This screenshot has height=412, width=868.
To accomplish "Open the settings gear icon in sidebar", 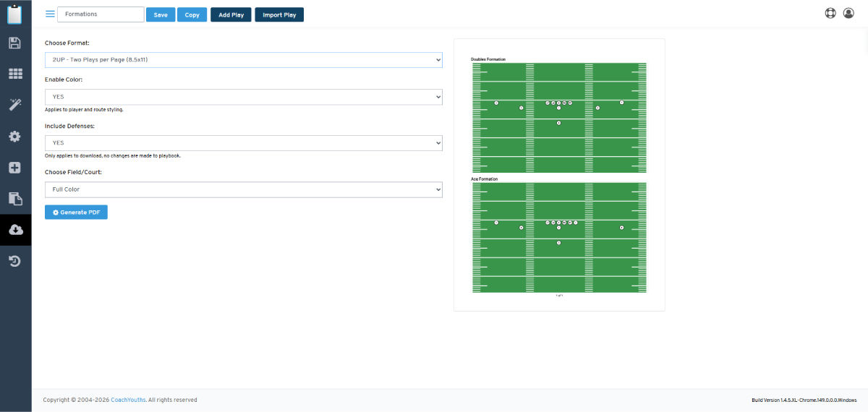I will click(x=15, y=136).
